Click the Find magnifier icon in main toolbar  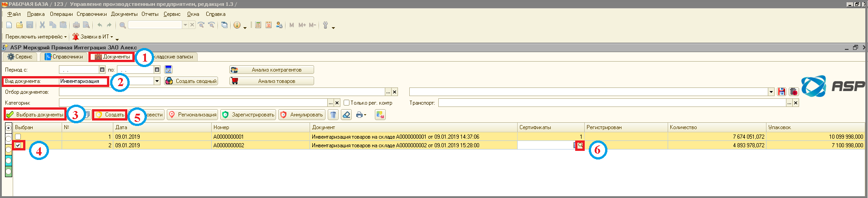click(122, 25)
